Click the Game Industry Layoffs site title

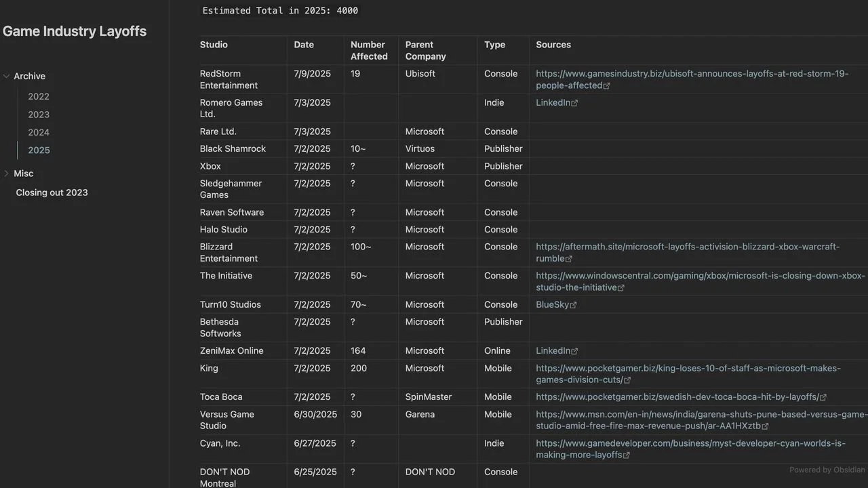click(x=75, y=31)
